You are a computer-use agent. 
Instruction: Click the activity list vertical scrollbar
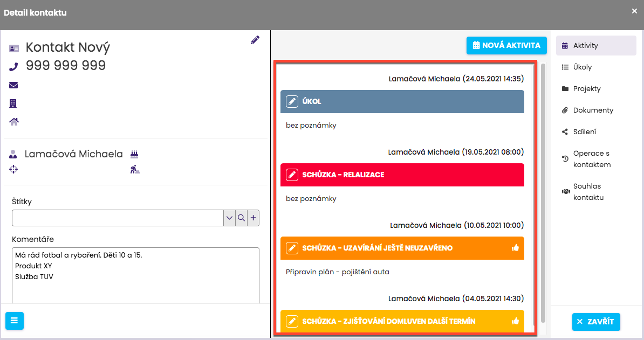543,189
